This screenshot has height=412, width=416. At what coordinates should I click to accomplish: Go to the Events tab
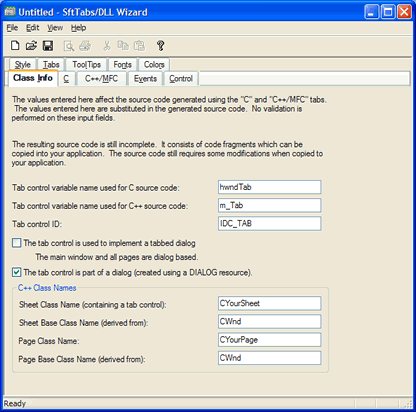point(145,79)
